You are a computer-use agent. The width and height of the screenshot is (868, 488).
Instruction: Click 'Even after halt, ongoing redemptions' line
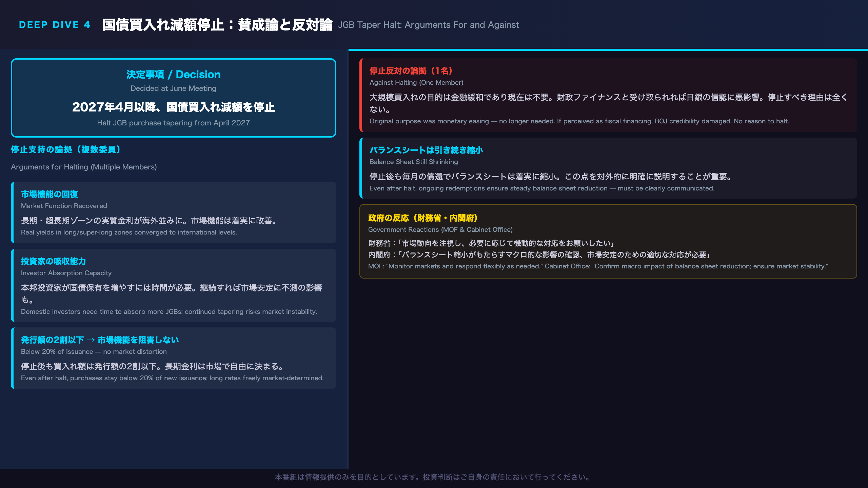click(x=542, y=188)
